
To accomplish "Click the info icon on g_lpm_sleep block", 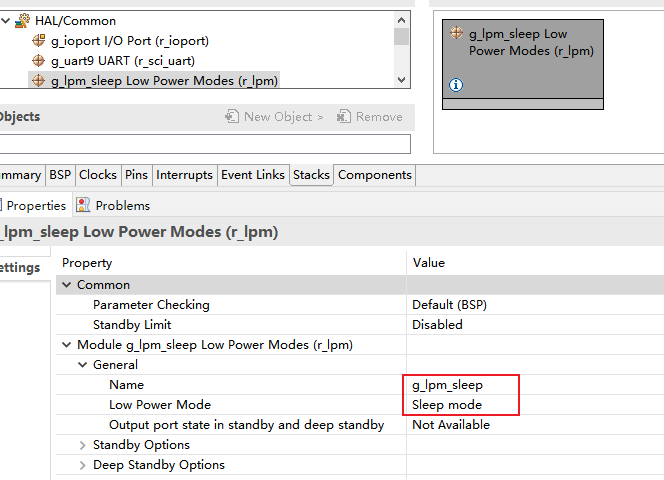I will coord(456,85).
